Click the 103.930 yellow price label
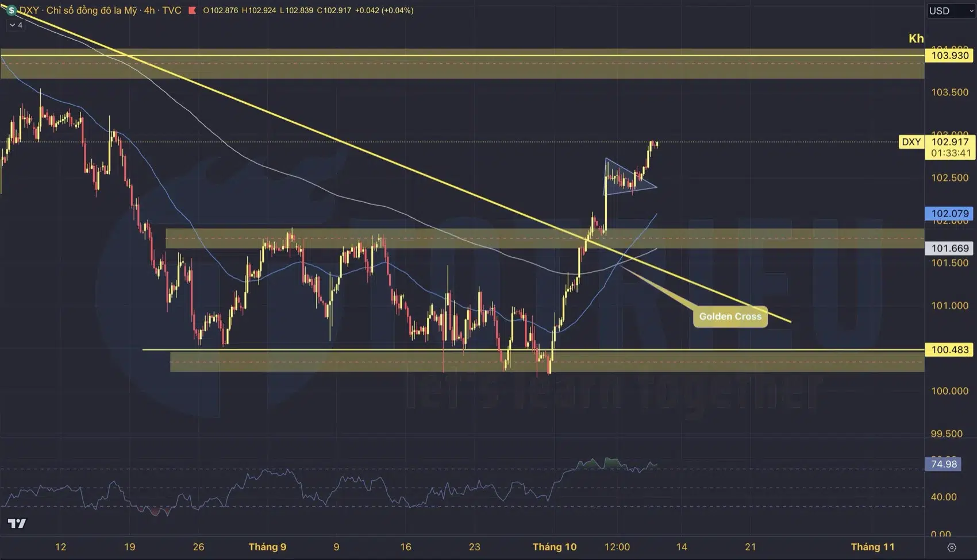 click(x=950, y=56)
